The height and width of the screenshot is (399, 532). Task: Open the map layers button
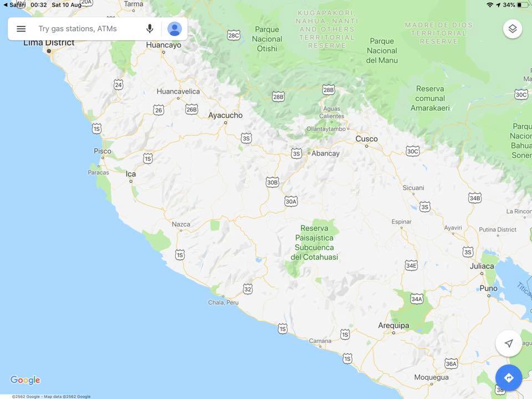pyautogui.click(x=512, y=29)
